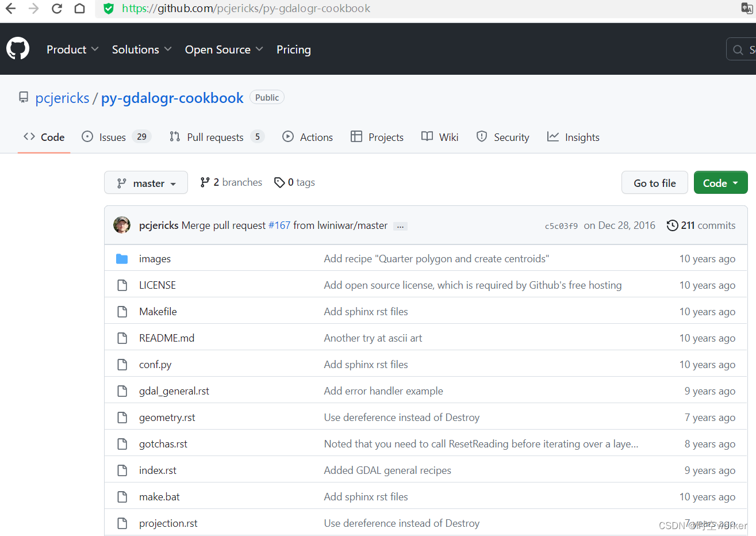756x536 pixels.
Task: Open the master branch selector
Action: pyautogui.click(x=146, y=183)
